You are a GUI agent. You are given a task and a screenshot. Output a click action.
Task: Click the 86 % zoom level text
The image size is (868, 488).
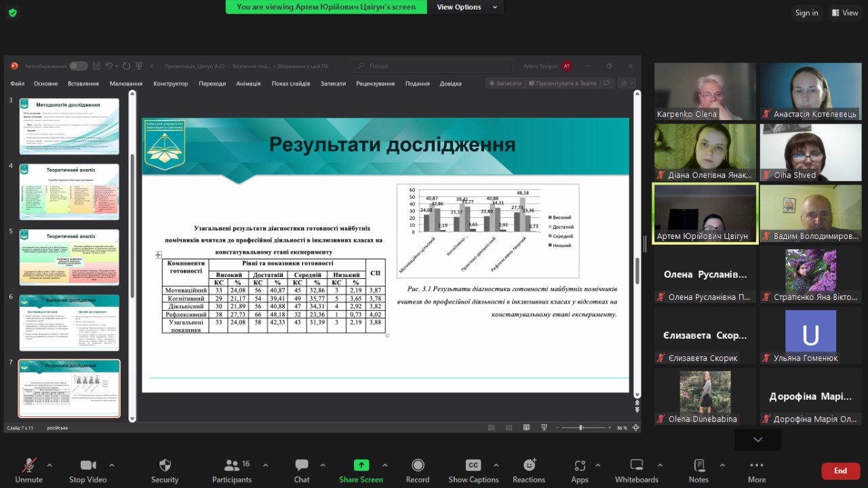coord(622,428)
